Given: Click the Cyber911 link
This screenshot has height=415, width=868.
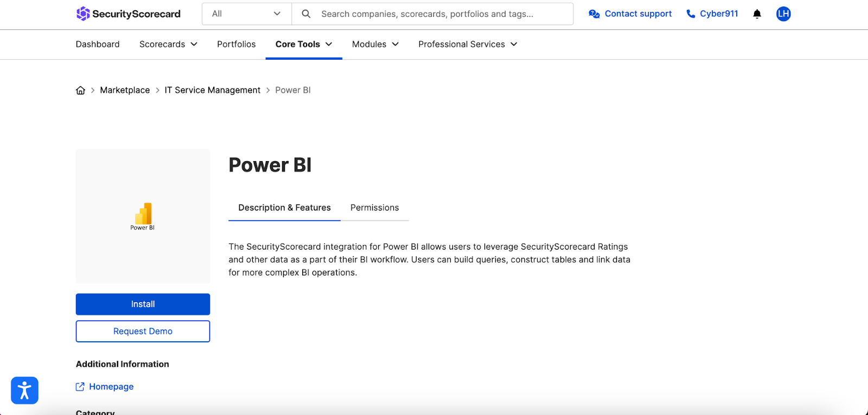Looking at the screenshot, I should [x=712, y=14].
